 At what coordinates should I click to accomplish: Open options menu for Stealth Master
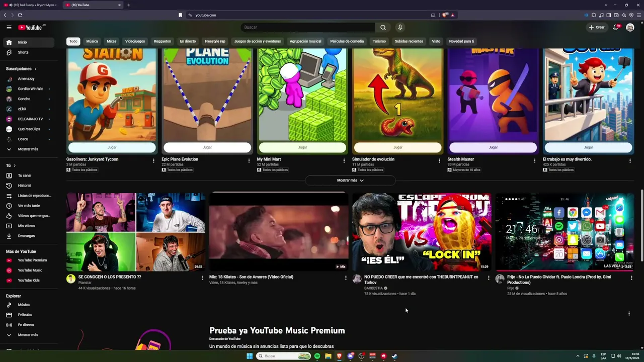tap(535, 160)
